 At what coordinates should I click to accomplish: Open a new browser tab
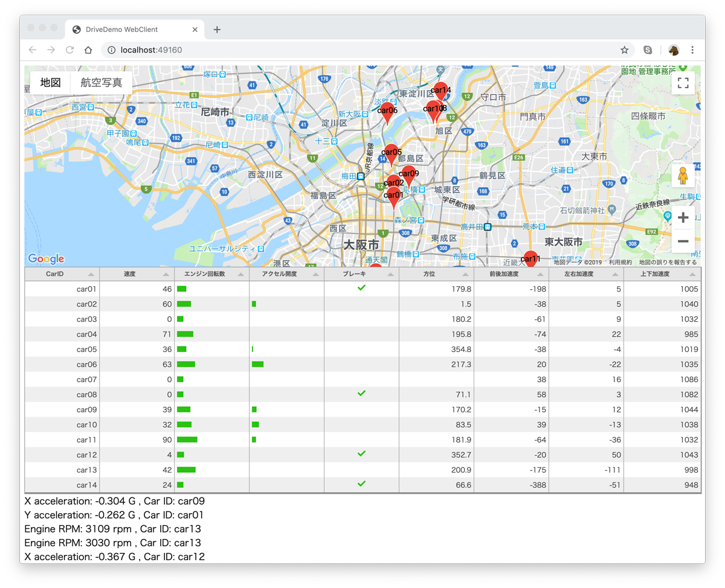click(x=217, y=30)
